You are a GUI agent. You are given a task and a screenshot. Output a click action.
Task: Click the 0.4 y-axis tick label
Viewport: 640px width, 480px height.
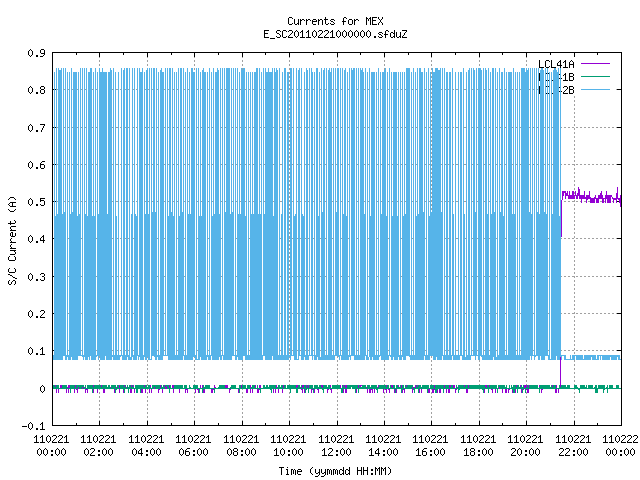coord(36,239)
